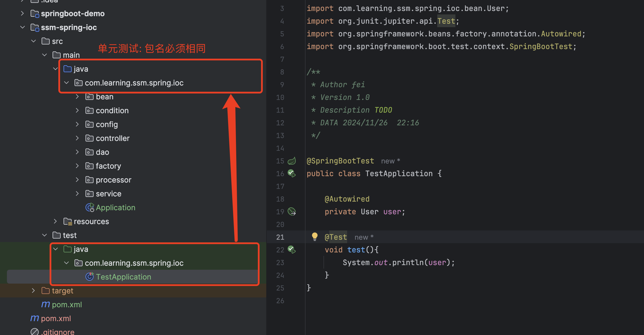Click the bean package icon
This screenshot has width=644, height=335.
[x=90, y=97]
